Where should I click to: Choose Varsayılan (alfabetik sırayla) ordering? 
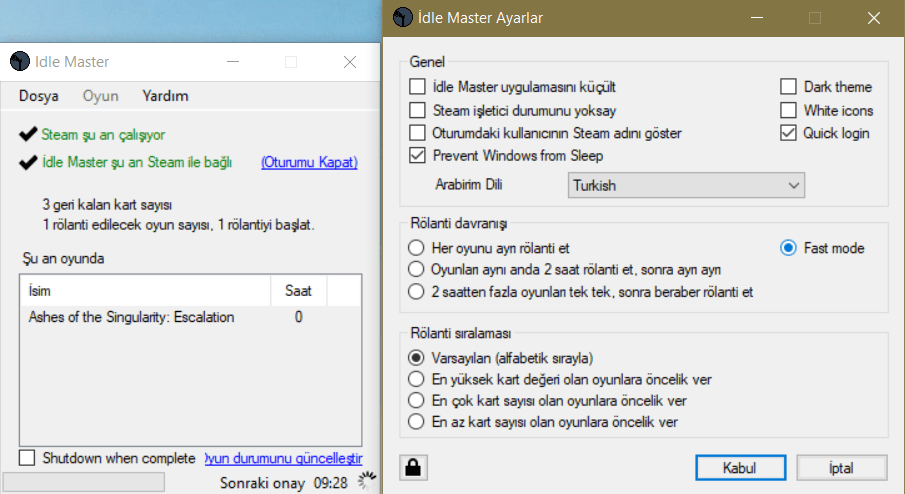click(416, 358)
